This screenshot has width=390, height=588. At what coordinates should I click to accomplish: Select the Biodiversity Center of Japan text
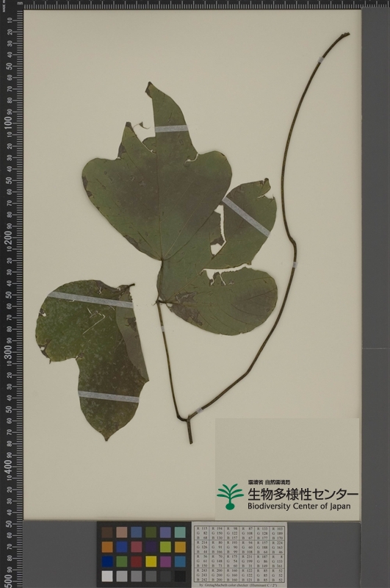click(x=299, y=506)
